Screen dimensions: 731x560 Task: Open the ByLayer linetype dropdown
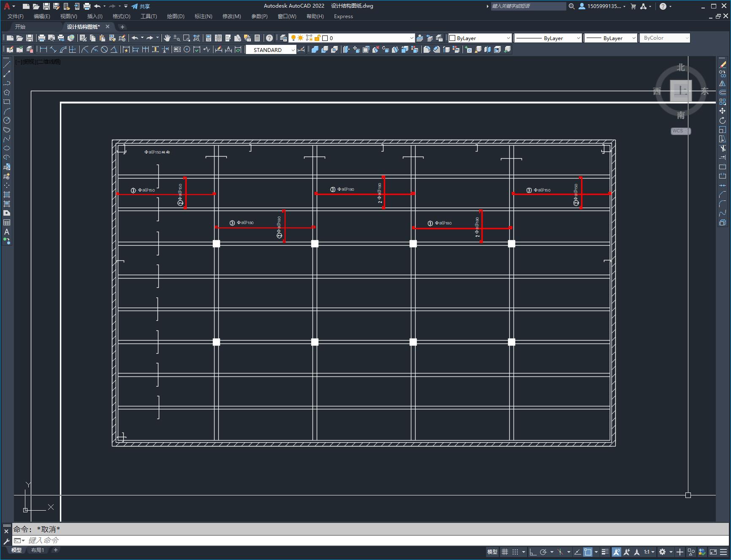(x=548, y=38)
